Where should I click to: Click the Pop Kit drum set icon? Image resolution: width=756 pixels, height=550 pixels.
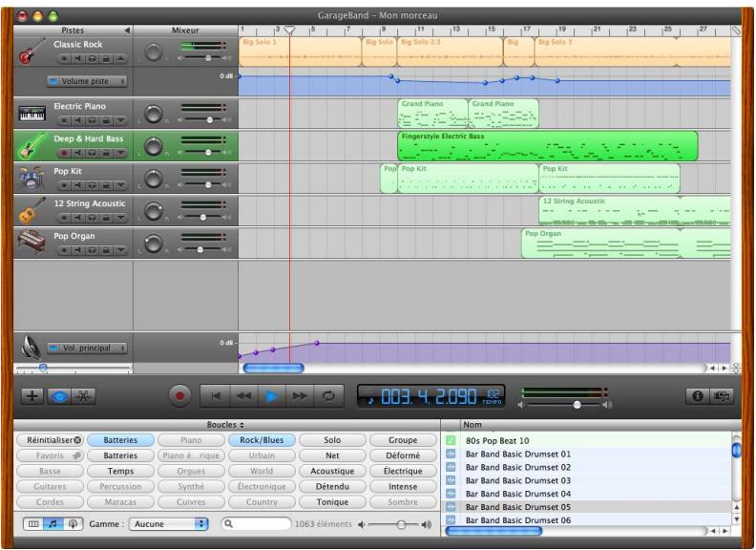click(x=31, y=179)
